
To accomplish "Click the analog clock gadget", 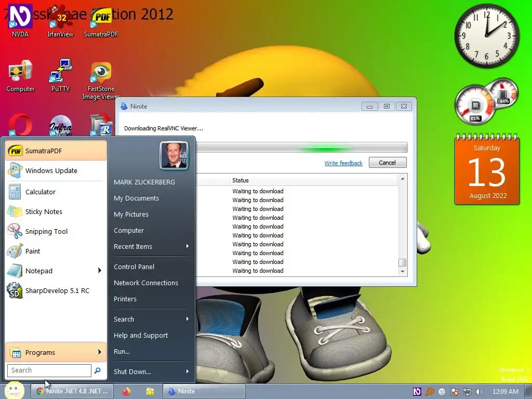I will pyautogui.click(x=486, y=35).
